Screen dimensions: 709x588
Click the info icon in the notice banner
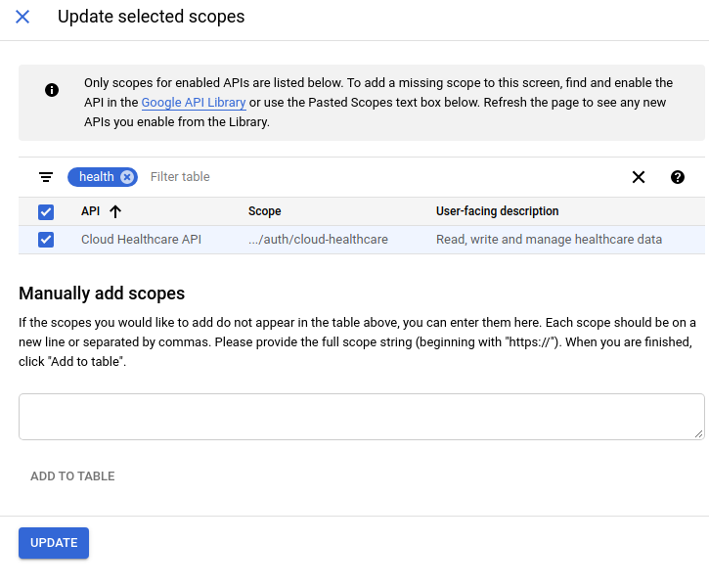[x=52, y=90]
